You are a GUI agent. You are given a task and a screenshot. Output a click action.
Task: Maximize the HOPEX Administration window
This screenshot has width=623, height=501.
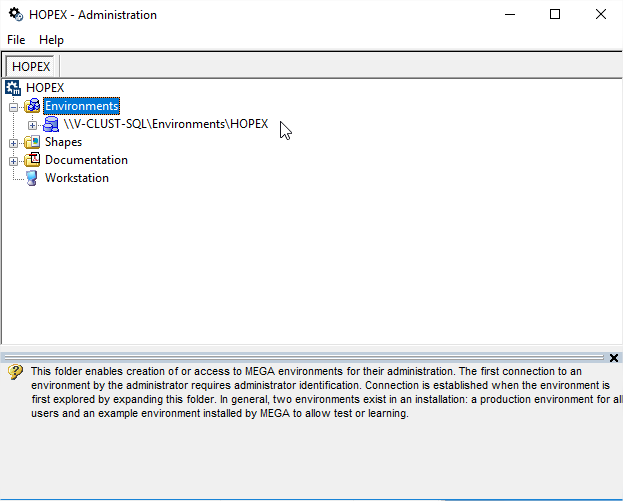(x=555, y=15)
